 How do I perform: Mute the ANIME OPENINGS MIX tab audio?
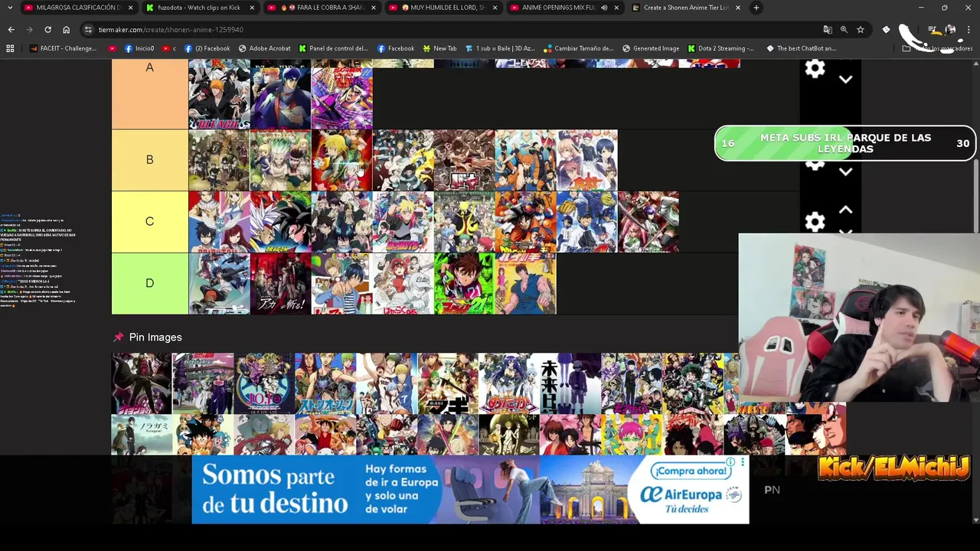pos(604,8)
